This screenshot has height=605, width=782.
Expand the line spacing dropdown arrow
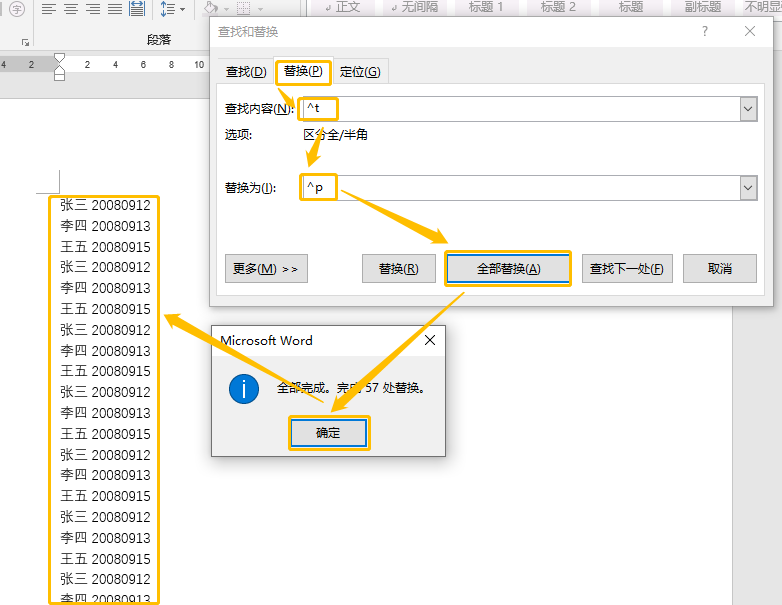182,9
